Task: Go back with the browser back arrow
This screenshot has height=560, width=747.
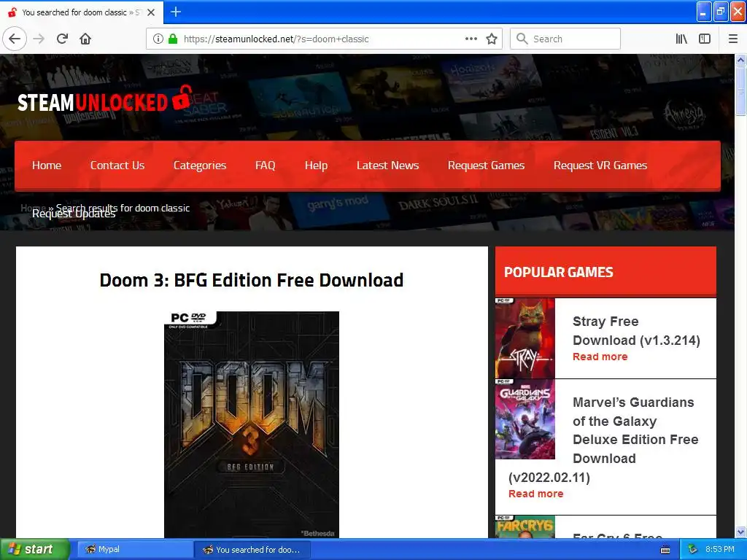Action: [x=15, y=39]
